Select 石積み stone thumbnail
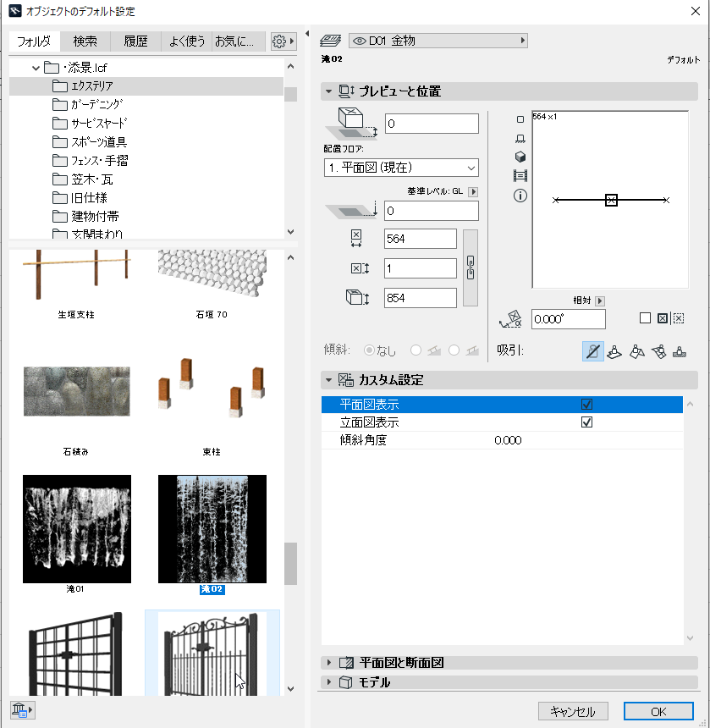 click(76, 391)
